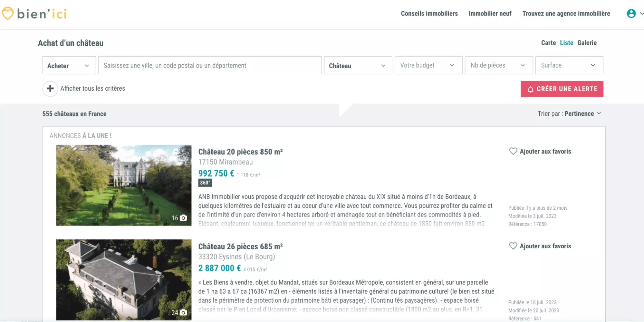Click heart icon on Eysines château listing

coord(513,246)
